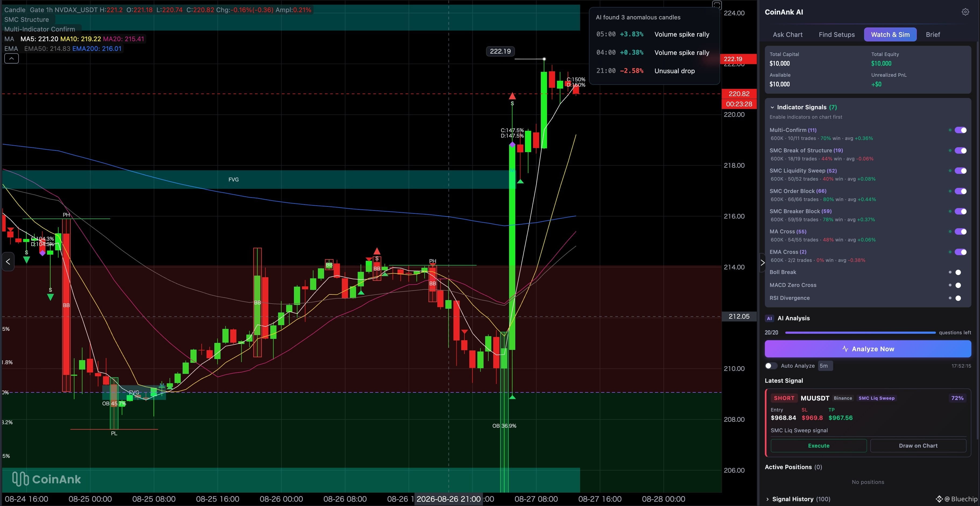Click the 2026-08-26 21:00 time axis label
Screen dimensions: 980x506
pyautogui.click(x=449, y=499)
